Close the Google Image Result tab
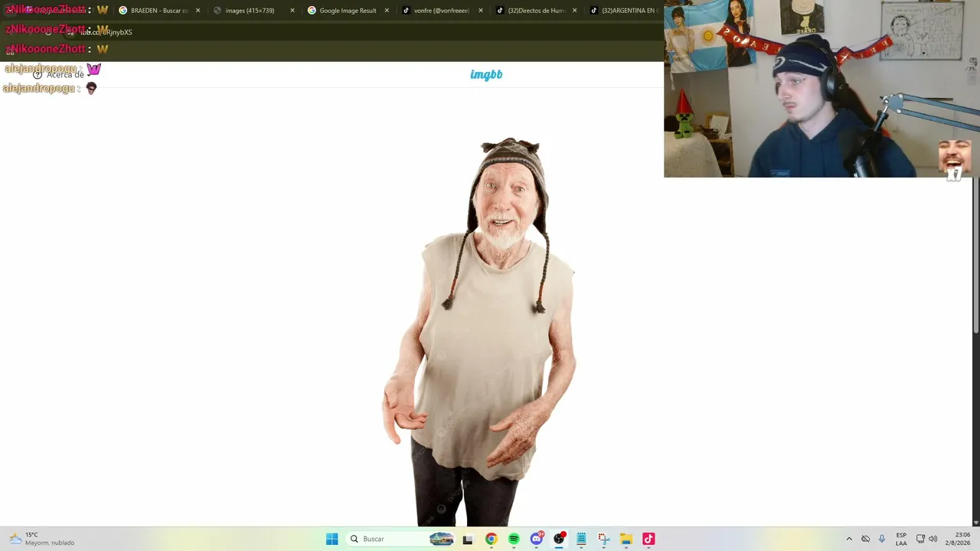This screenshot has height=551, width=980. 386,11
